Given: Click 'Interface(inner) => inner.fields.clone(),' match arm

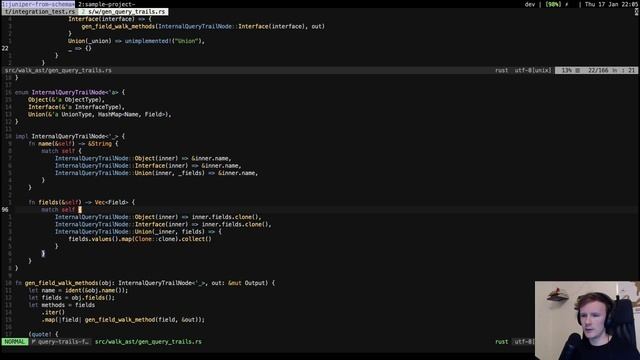Looking at the screenshot, I should [163, 224].
